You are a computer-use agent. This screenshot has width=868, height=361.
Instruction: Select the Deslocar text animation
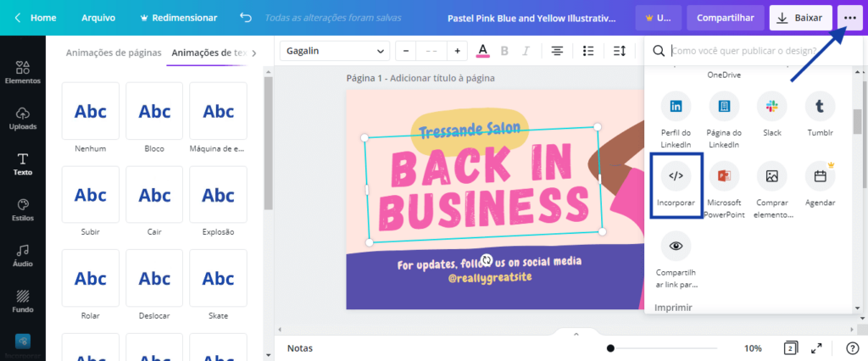154,285
